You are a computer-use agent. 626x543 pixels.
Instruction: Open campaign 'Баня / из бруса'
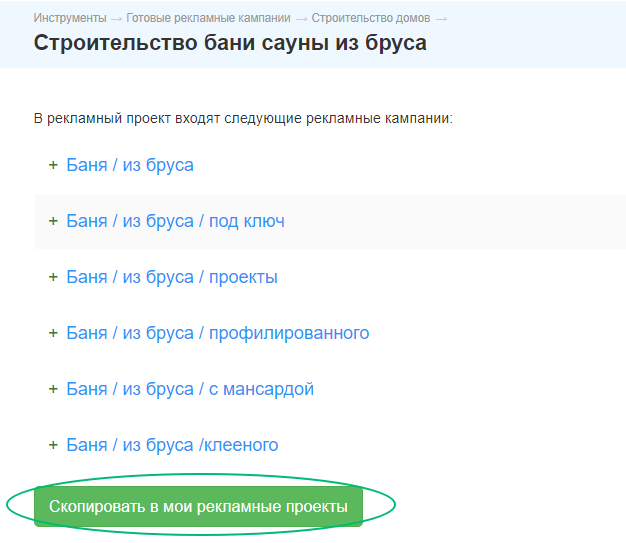tap(130, 165)
